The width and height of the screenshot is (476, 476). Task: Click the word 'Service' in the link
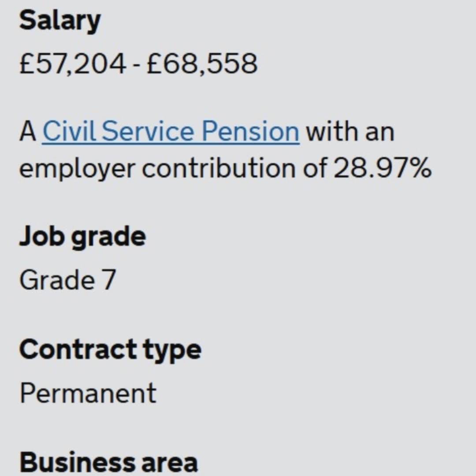[148, 131]
